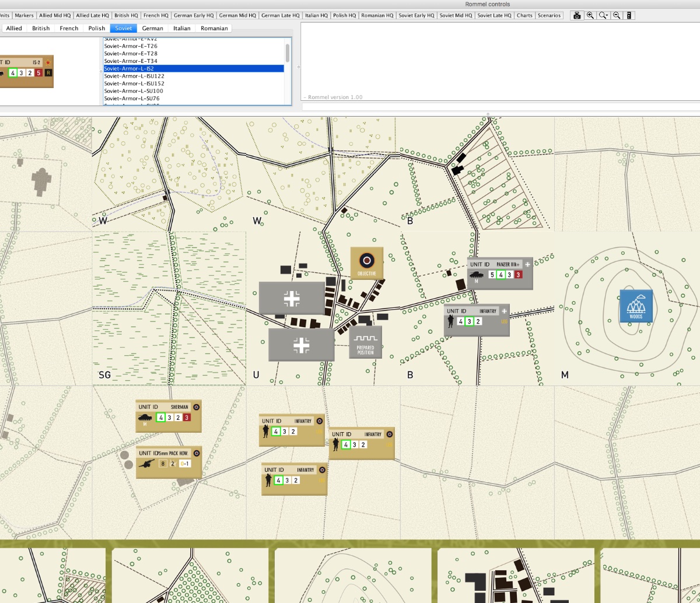Screen dimensions: 700x603
Task: Switch to the German units tab
Action: [x=153, y=28]
